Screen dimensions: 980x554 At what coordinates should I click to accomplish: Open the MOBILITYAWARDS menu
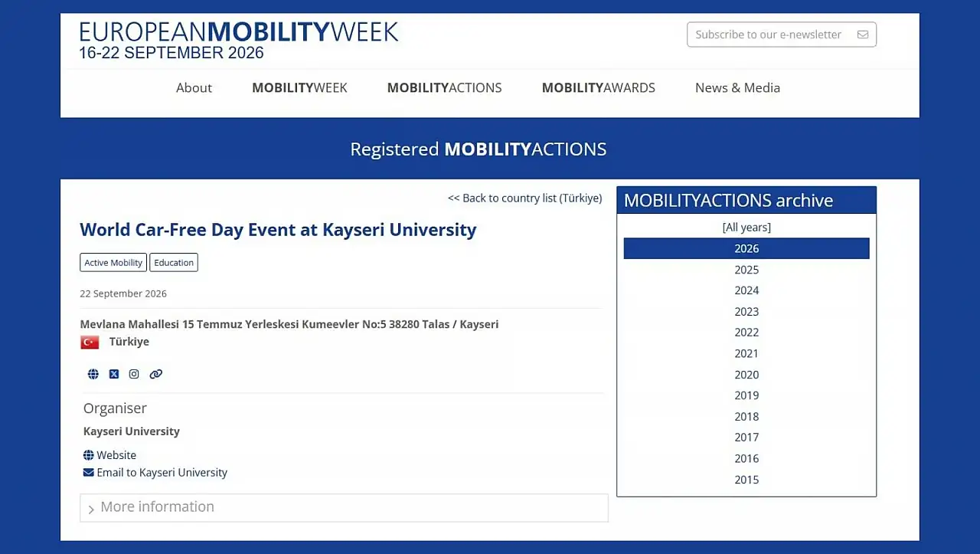click(599, 88)
